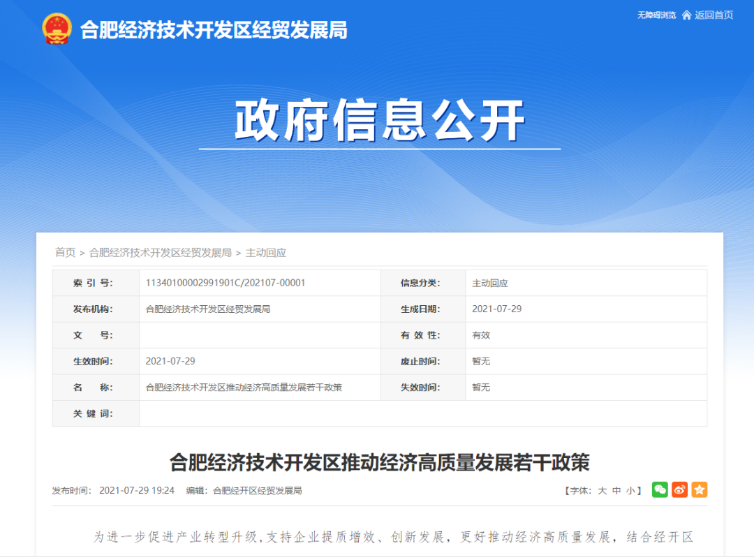Click the national emblem logo icon
The image size is (754, 560).
pyautogui.click(x=57, y=29)
